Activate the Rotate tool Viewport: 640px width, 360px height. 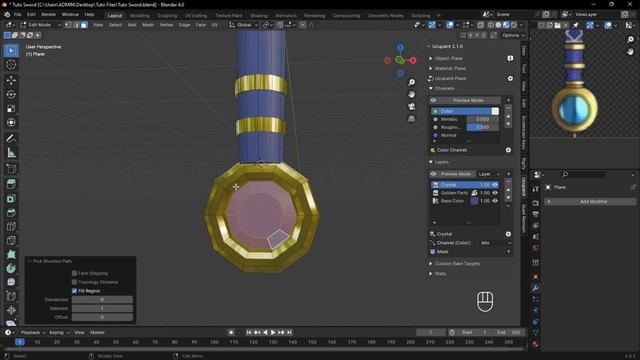point(11,94)
